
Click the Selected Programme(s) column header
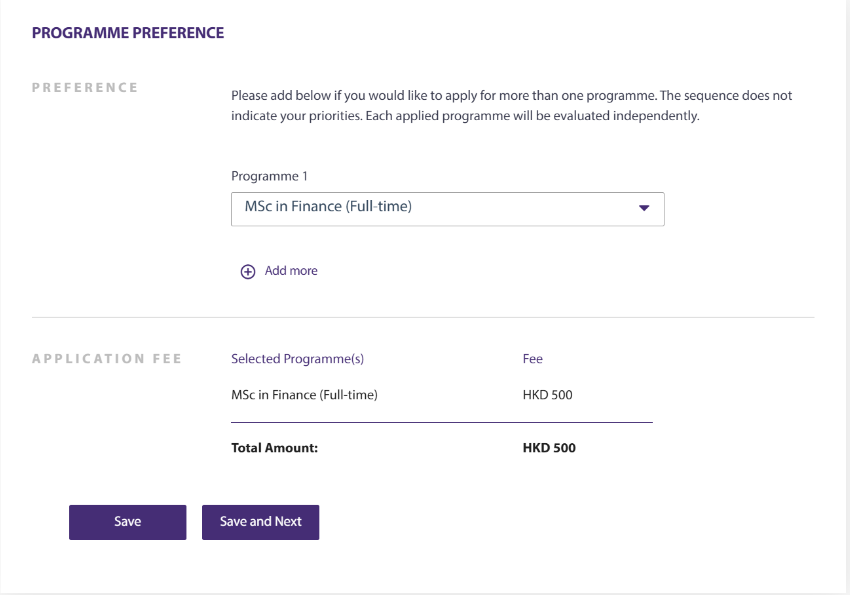click(298, 359)
